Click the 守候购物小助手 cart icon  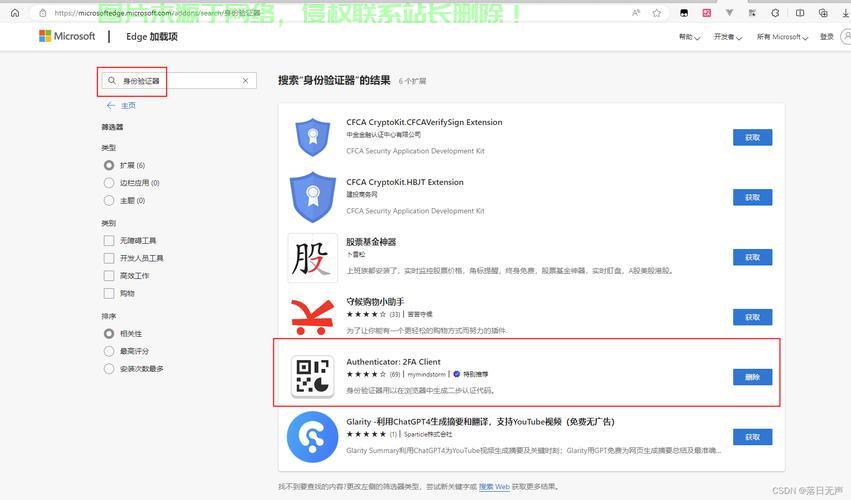point(312,317)
